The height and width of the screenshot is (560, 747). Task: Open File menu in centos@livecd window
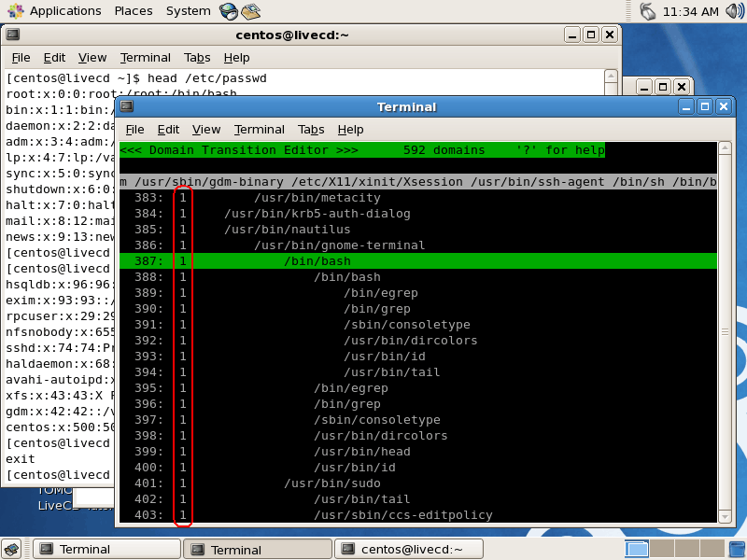tap(21, 58)
